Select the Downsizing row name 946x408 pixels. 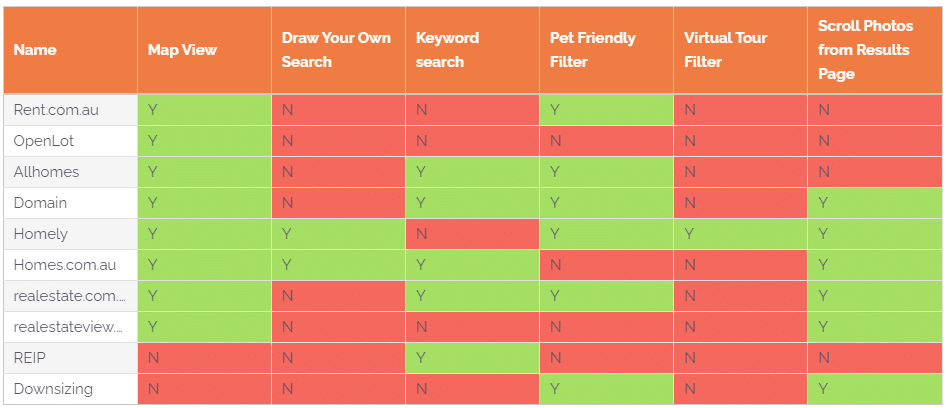click(71, 389)
